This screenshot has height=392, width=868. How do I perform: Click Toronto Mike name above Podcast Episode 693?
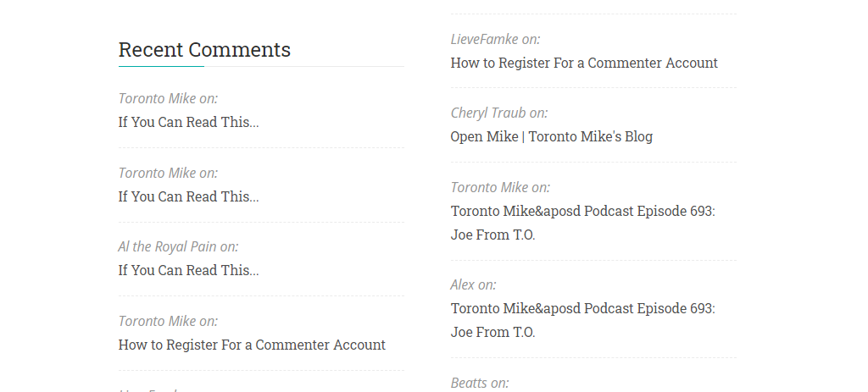click(490, 187)
